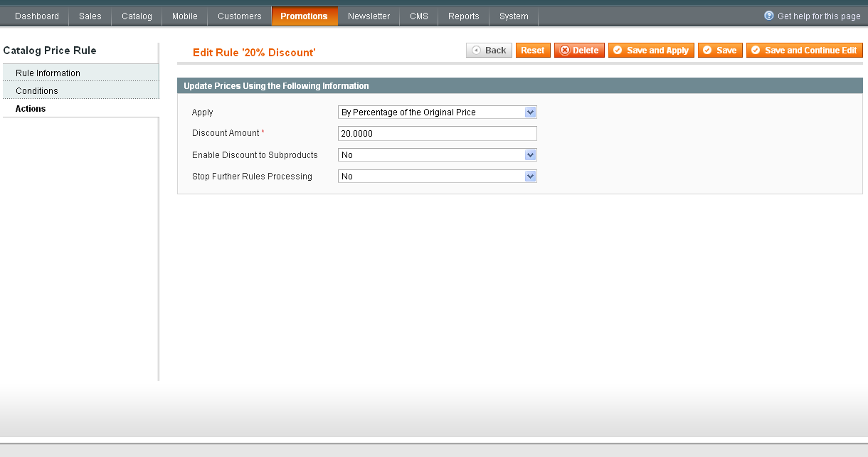Open the Conditions tab
Viewport: 868px width, 457px height.
(x=37, y=91)
